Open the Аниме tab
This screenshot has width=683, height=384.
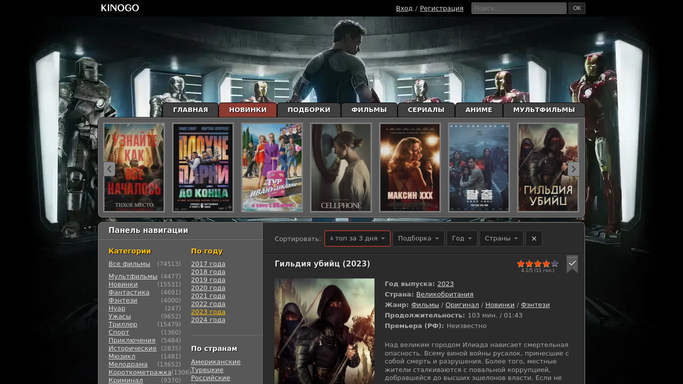click(x=479, y=110)
